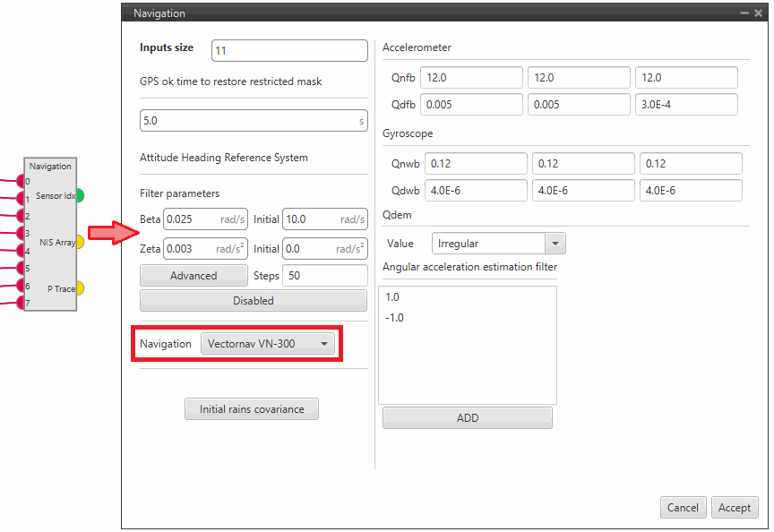The height and width of the screenshot is (532, 774).
Task: Expand the Qdem Value Irregular dropdown
Action: (498, 244)
